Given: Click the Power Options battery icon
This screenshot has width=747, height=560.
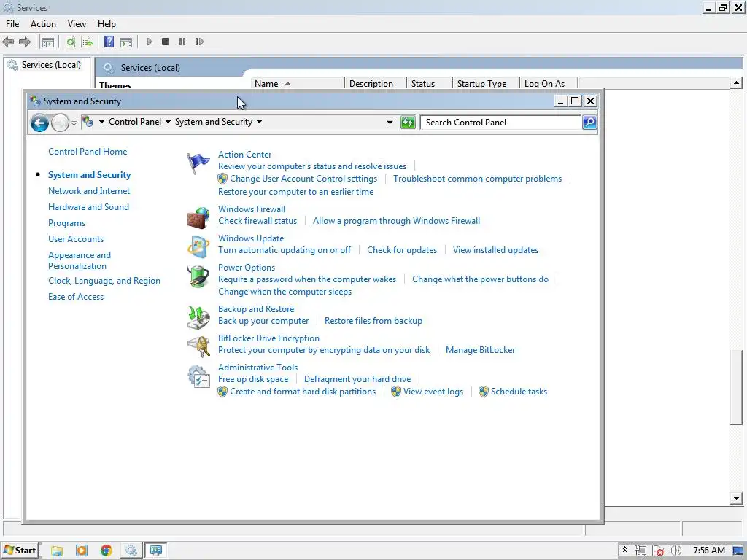Looking at the screenshot, I should click(198, 276).
